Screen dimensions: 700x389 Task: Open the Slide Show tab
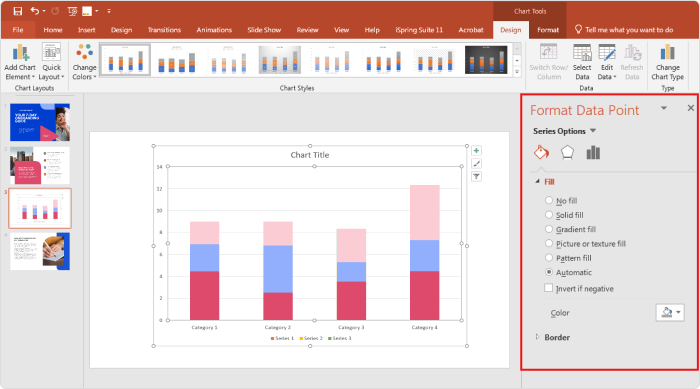264,30
